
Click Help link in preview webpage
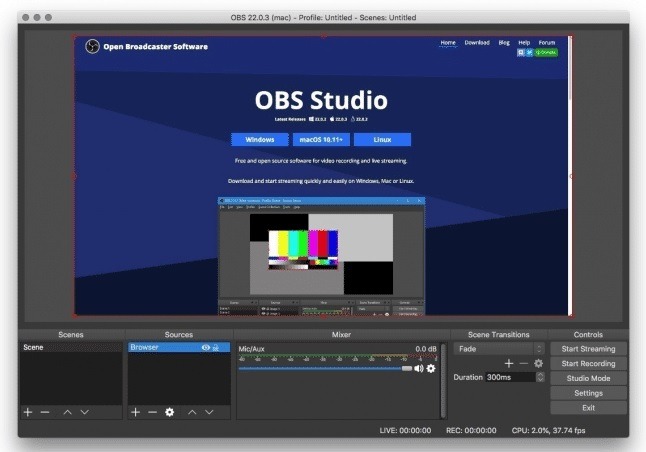pos(524,42)
